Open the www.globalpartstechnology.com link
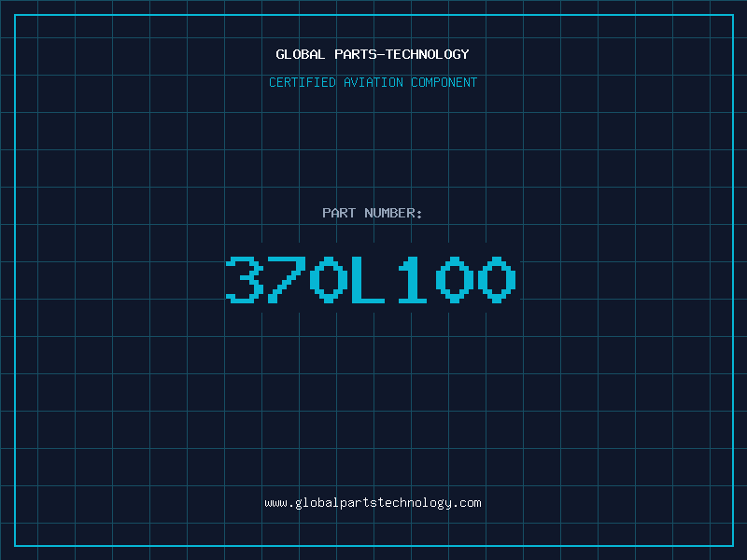Screen dimensions: 747x560 373,503
